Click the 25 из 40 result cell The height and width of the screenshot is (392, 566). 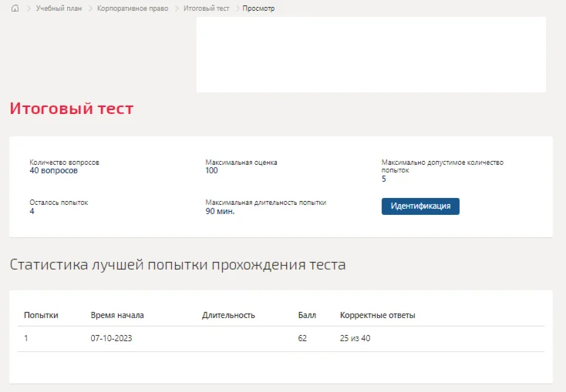(x=355, y=338)
